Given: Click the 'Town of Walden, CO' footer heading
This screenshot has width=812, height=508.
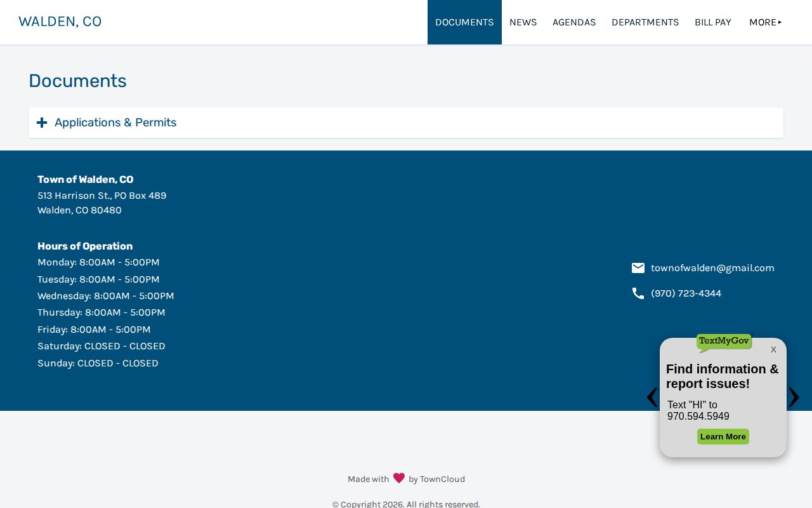Looking at the screenshot, I should click(x=86, y=180).
